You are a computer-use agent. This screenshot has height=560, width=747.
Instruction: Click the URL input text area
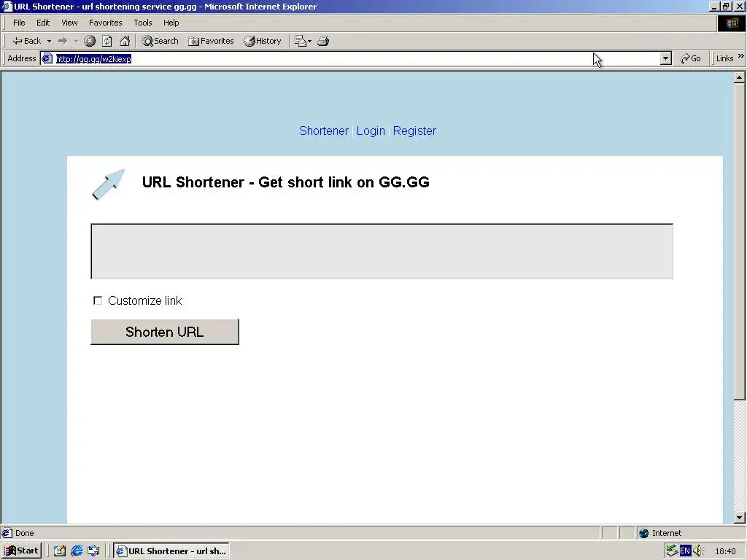coord(382,252)
